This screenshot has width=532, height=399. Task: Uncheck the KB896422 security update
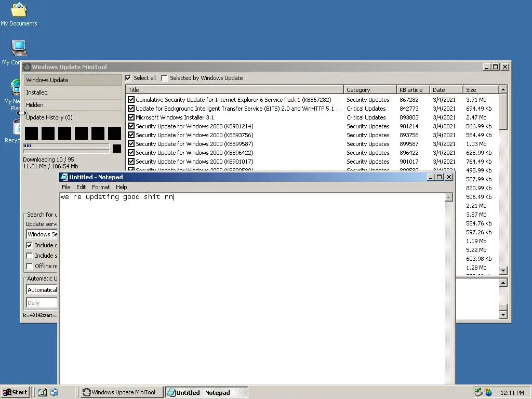point(131,153)
